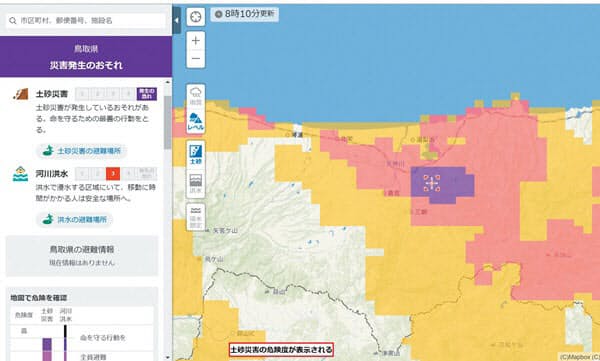Viewport: 600px width, 361px height.
Task: Click the river flood 河川洪水 icon
Action: pos(20,174)
